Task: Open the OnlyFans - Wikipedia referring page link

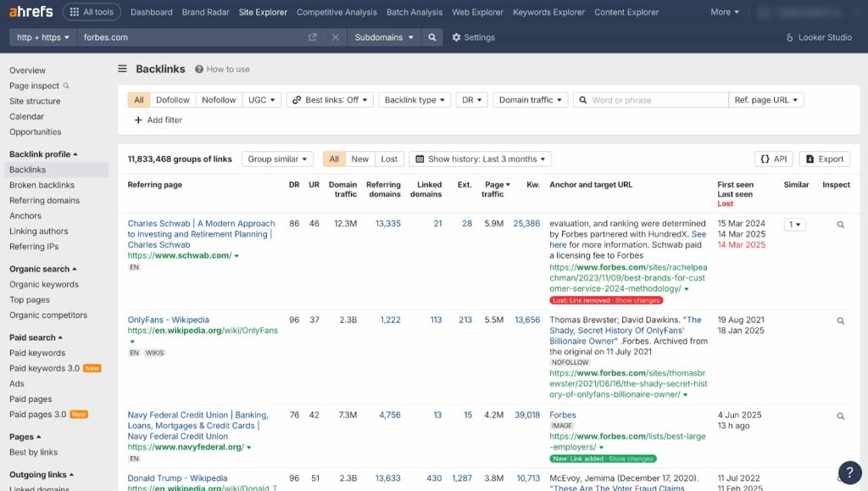Action: point(169,320)
